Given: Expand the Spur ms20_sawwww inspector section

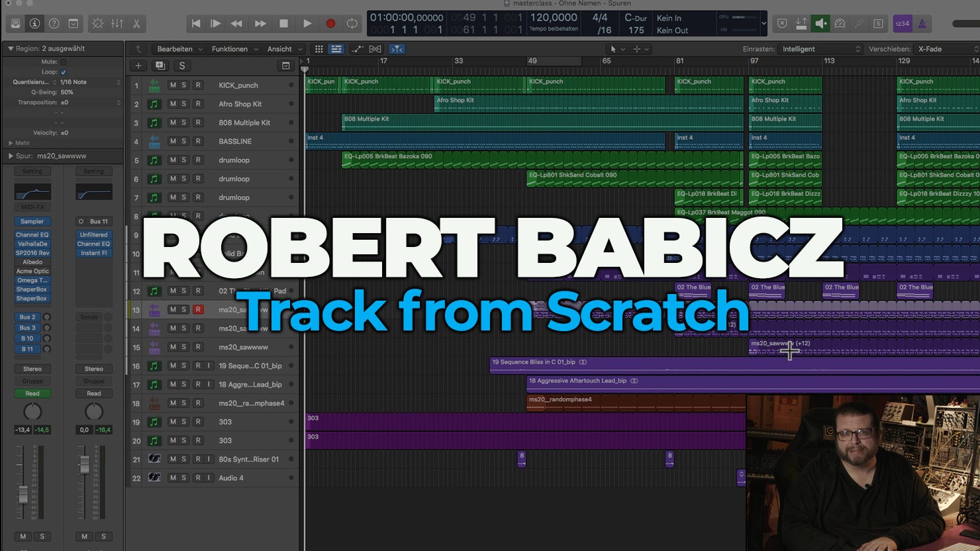Looking at the screenshot, I should click(11, 156).
